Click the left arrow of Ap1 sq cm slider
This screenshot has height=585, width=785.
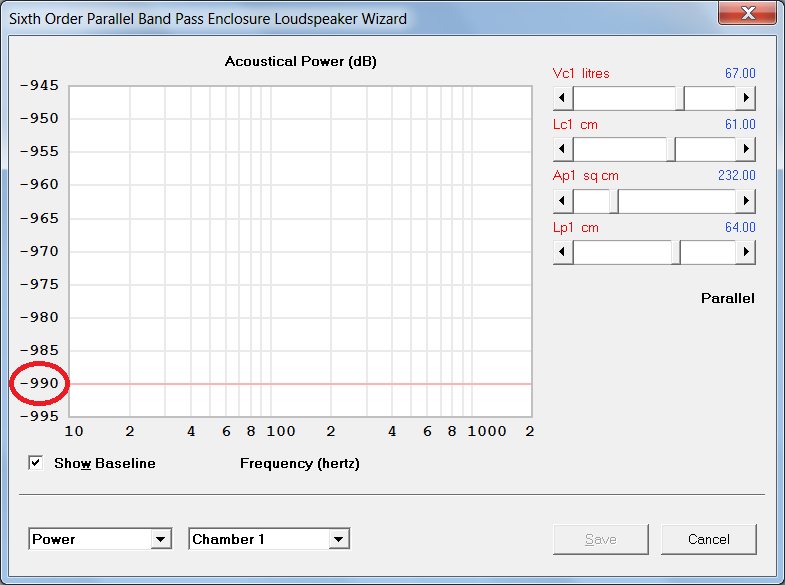[x=563, y=201]
